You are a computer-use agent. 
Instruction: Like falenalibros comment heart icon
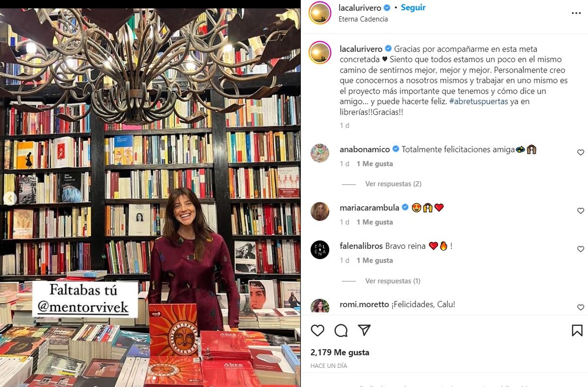(581, 249)
